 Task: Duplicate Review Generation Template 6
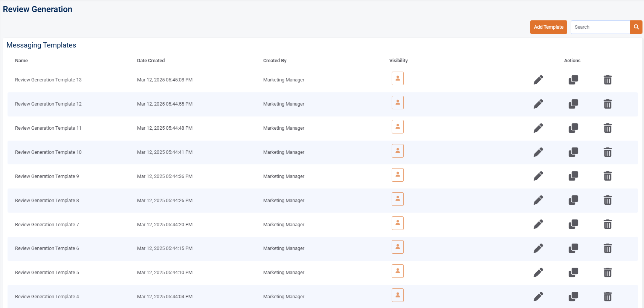pos(573,248)
